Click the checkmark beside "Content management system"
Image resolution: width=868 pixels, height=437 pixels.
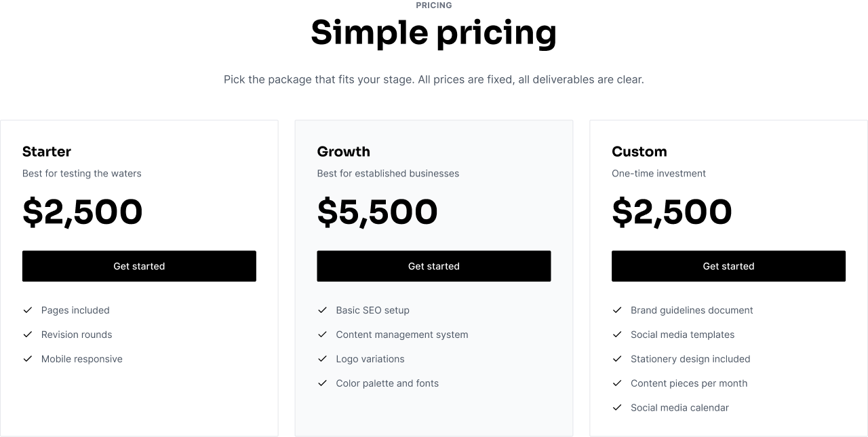coord(323,335)
